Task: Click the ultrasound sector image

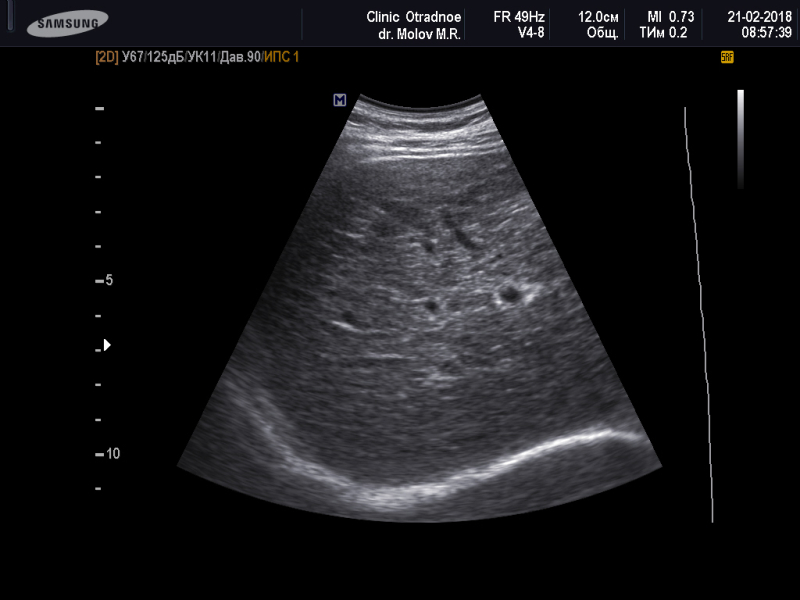Action: [419, 308]
